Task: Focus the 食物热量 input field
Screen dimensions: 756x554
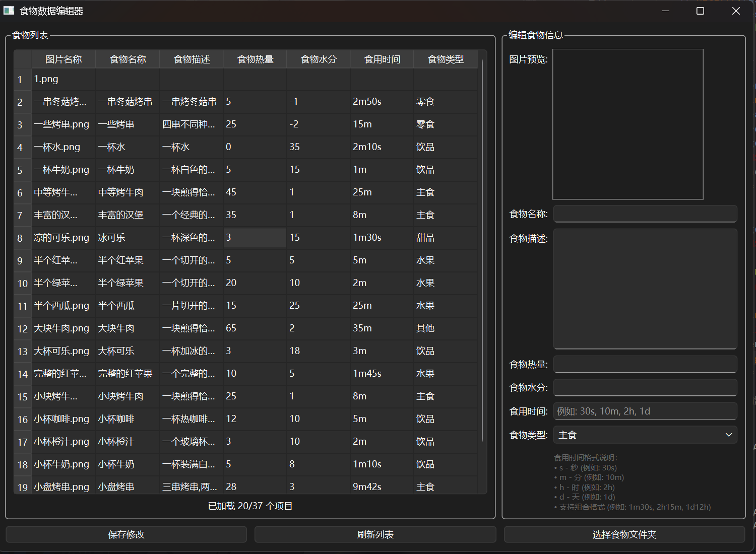Action: coord(645,364)
